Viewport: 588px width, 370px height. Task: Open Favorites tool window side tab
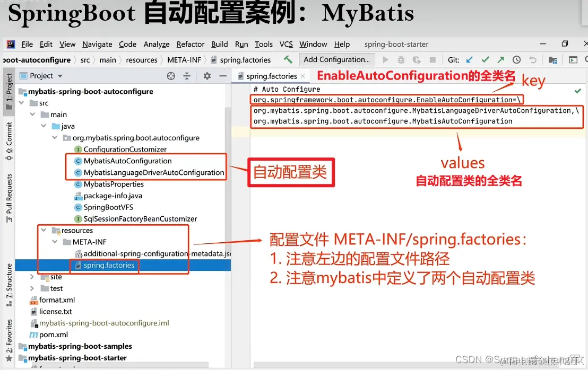coord(8,340)
